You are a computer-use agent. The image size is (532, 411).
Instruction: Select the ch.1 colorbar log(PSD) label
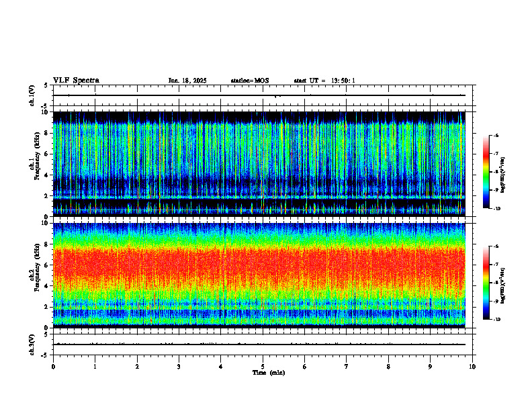[x=503, y=175]
